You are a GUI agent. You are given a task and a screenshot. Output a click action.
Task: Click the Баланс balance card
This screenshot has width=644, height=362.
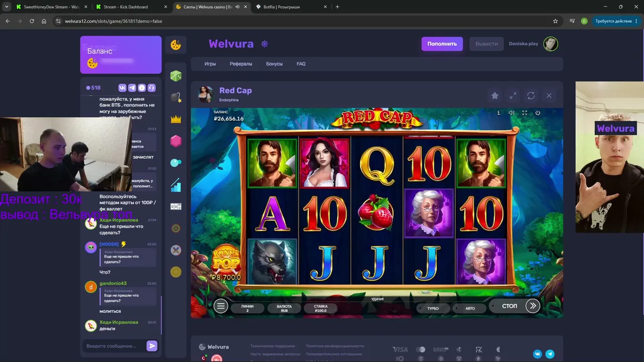(x=121, y=55)
